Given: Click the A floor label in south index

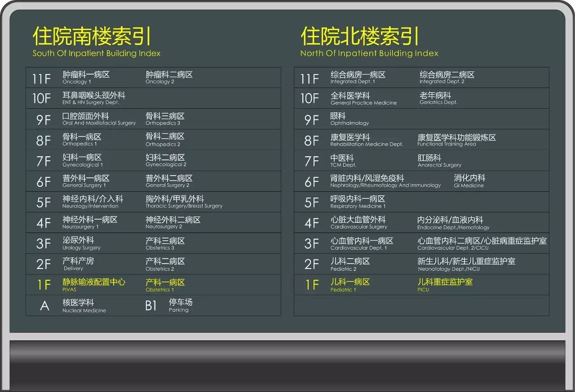Looking at the screenshot, I should pos(44,306).
